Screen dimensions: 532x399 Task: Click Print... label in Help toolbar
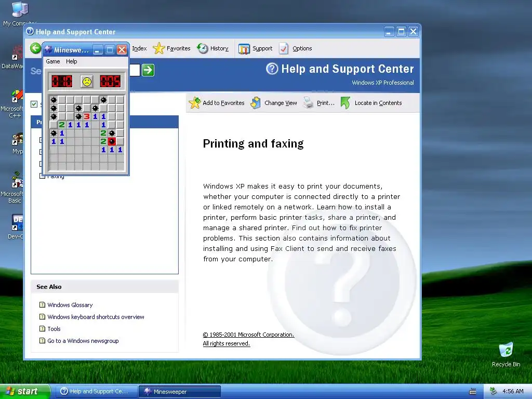(326, 103)
